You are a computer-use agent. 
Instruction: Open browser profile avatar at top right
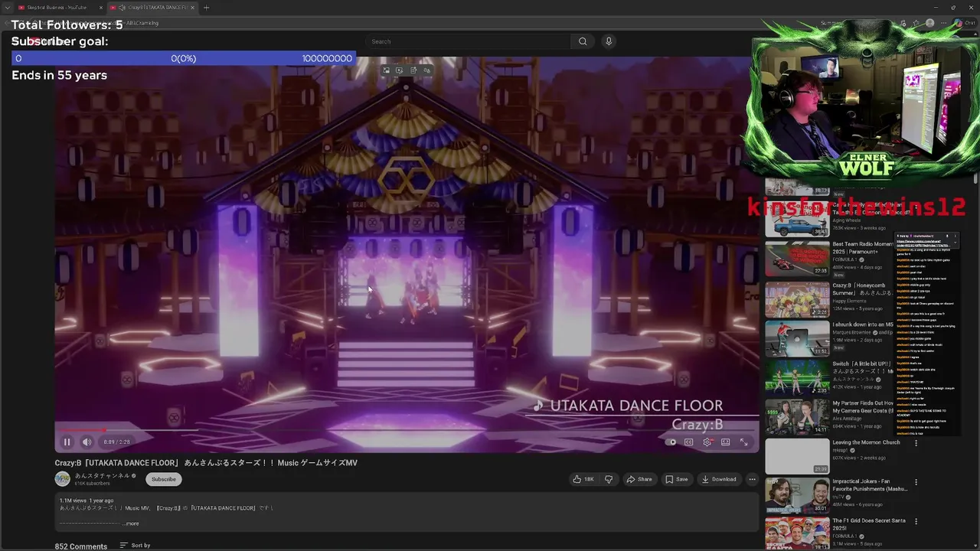point(929,23)
